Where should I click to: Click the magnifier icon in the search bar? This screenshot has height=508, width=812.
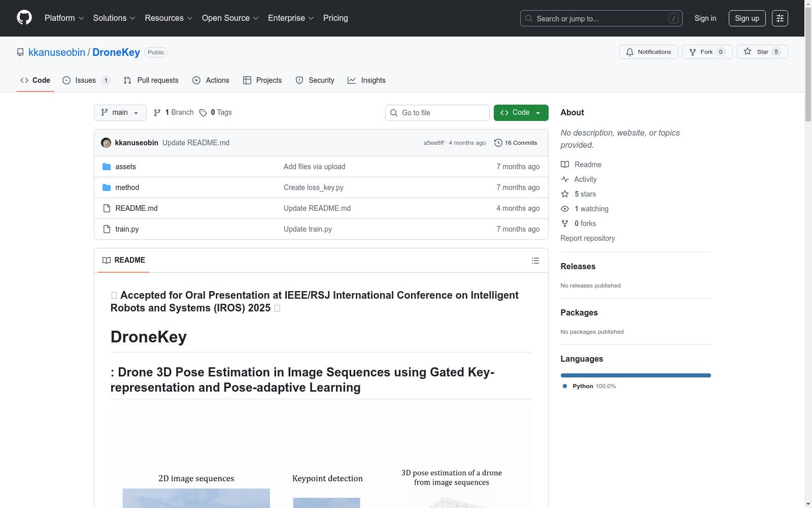pos(529,18)
